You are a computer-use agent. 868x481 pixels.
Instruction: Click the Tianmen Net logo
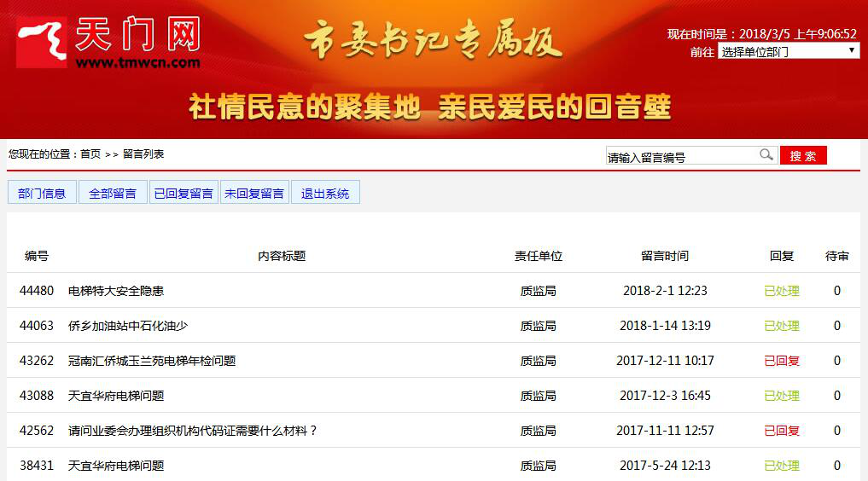109,43
